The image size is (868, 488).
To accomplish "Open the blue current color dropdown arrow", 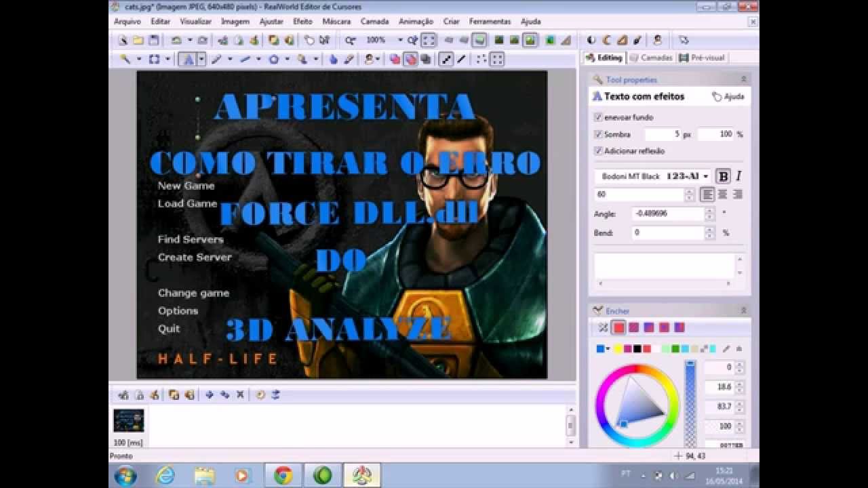I will click(608, 349).
